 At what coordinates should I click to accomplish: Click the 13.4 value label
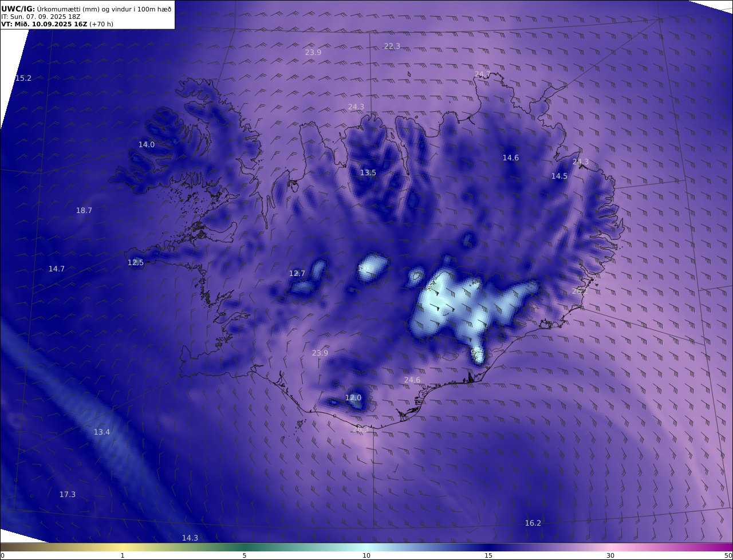pos(102,432)
